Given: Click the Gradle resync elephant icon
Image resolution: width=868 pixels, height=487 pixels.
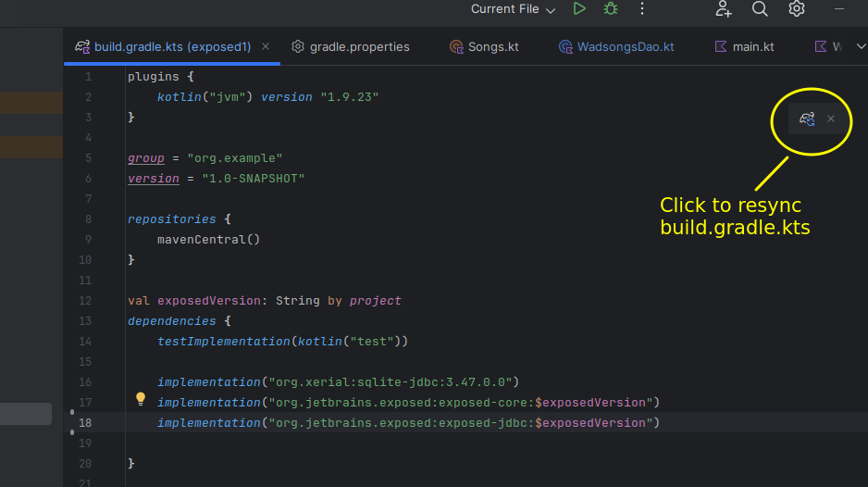Looking at the screenshot, I should tap(807, 119).
